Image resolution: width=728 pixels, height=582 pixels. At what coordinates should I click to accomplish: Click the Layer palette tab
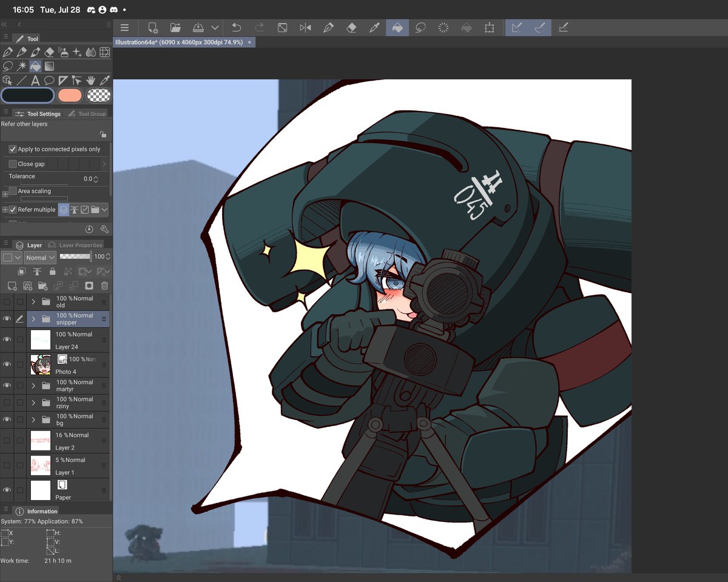[x=29, y=245]
